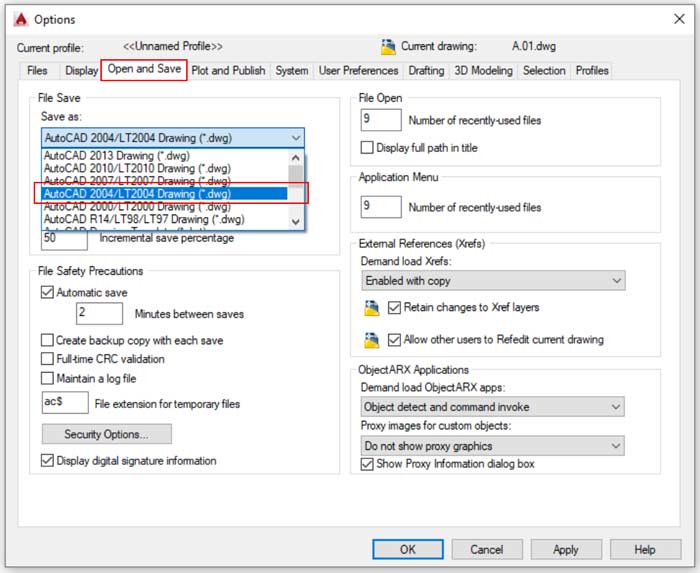Click File Open recently-used files number field

(381, 120)
